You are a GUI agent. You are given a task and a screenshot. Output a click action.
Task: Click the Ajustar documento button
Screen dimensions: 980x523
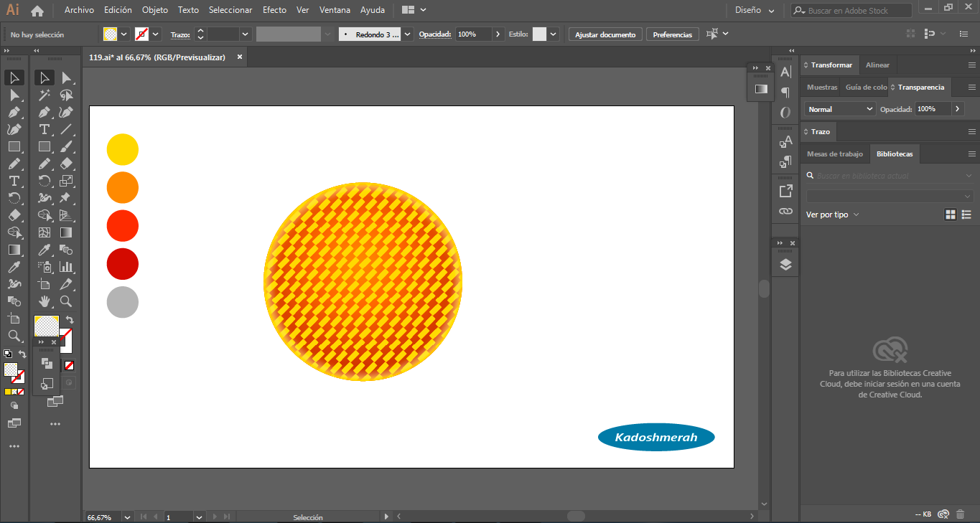(605, 34)
